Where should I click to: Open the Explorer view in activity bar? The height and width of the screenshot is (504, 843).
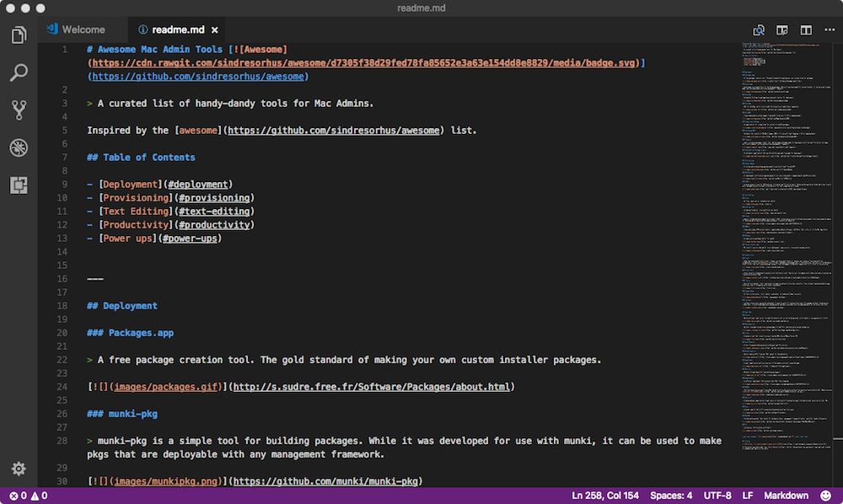[19, 35]
